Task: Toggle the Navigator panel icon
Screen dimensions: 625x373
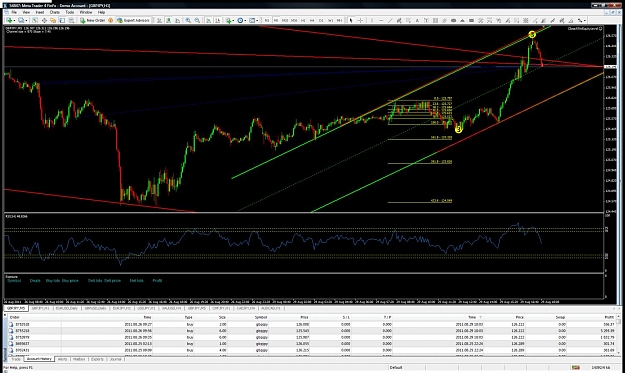Action: 53,20
